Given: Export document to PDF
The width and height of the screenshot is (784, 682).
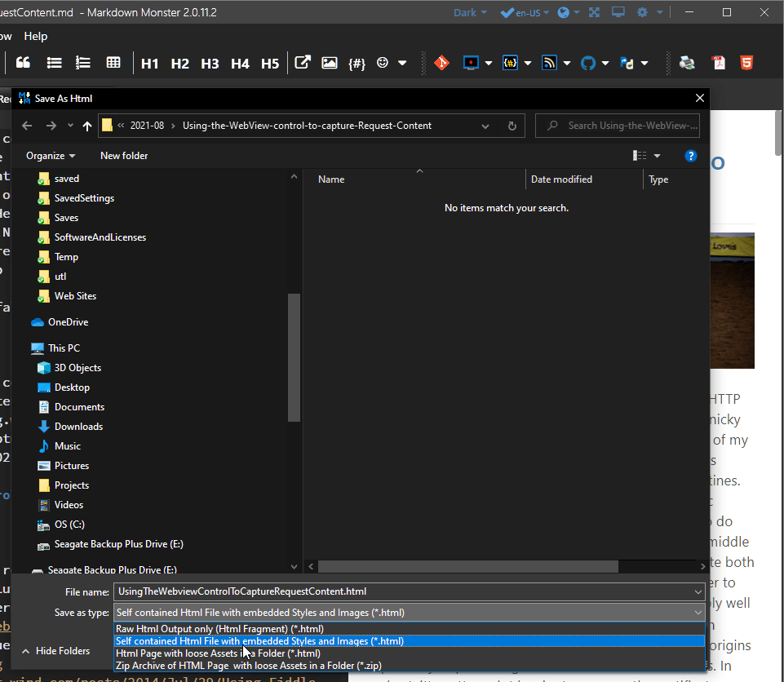Looking at the screenshot, I should tap(719, 63).
